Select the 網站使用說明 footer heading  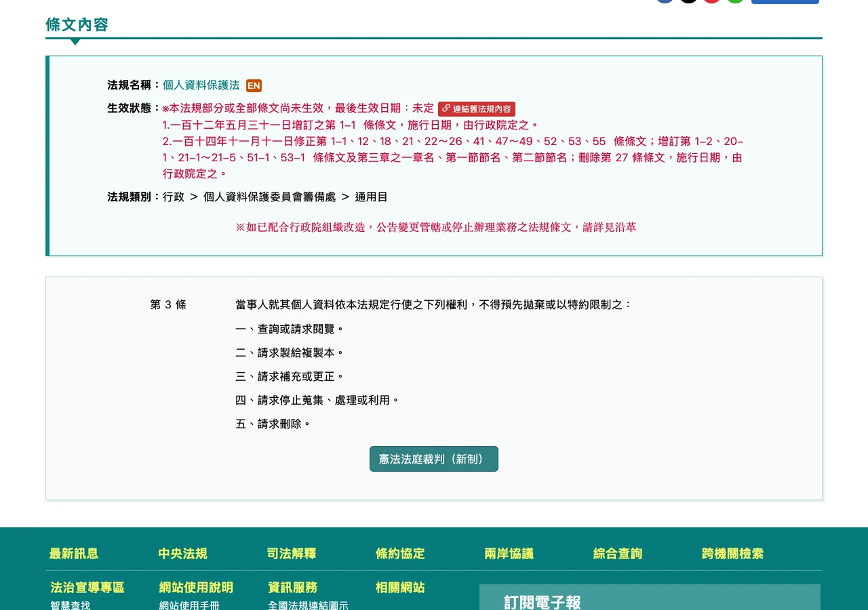coord(196,588)
